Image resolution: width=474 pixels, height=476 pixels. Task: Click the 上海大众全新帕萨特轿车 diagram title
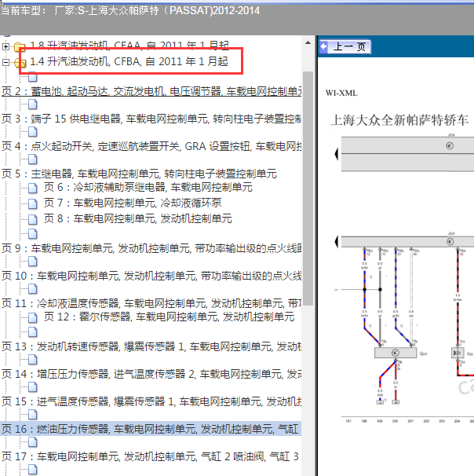coord(399,120)
